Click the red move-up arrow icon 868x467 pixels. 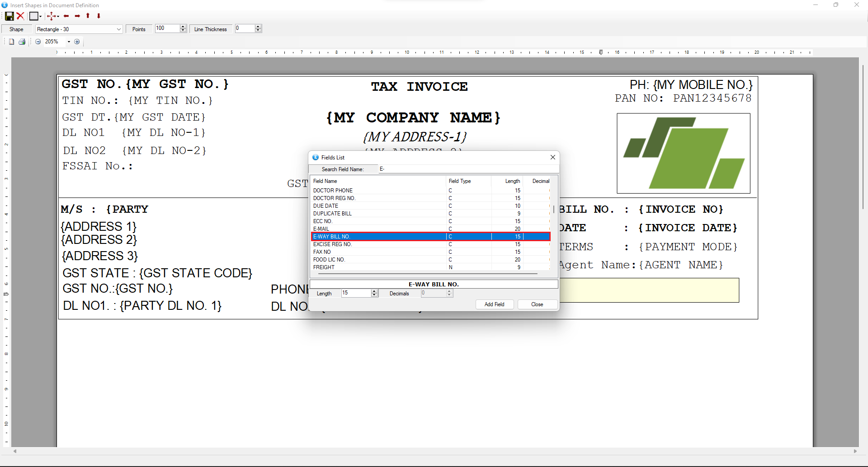(x=88, y=16)
